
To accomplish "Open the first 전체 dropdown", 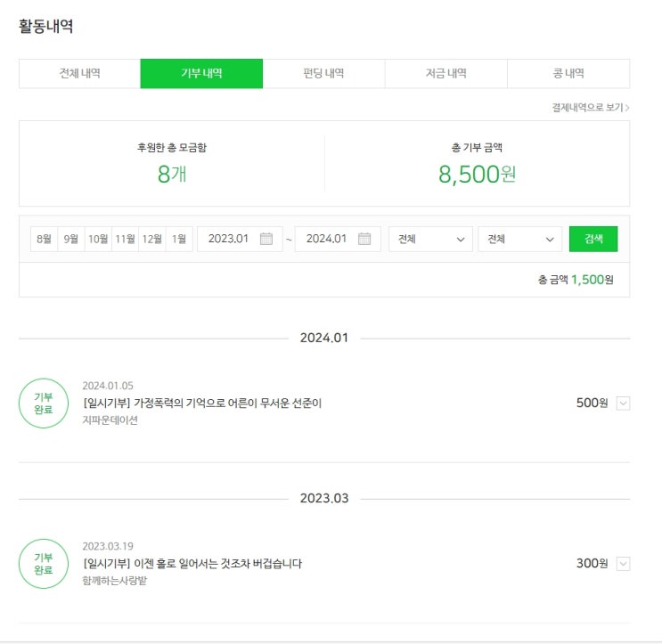I will pos(430,239).
